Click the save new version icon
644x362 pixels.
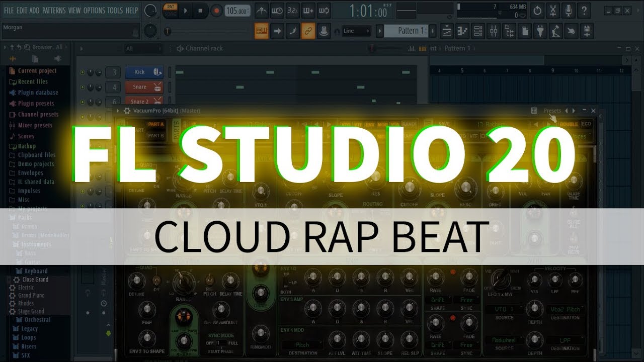click(x=587, y=31)
